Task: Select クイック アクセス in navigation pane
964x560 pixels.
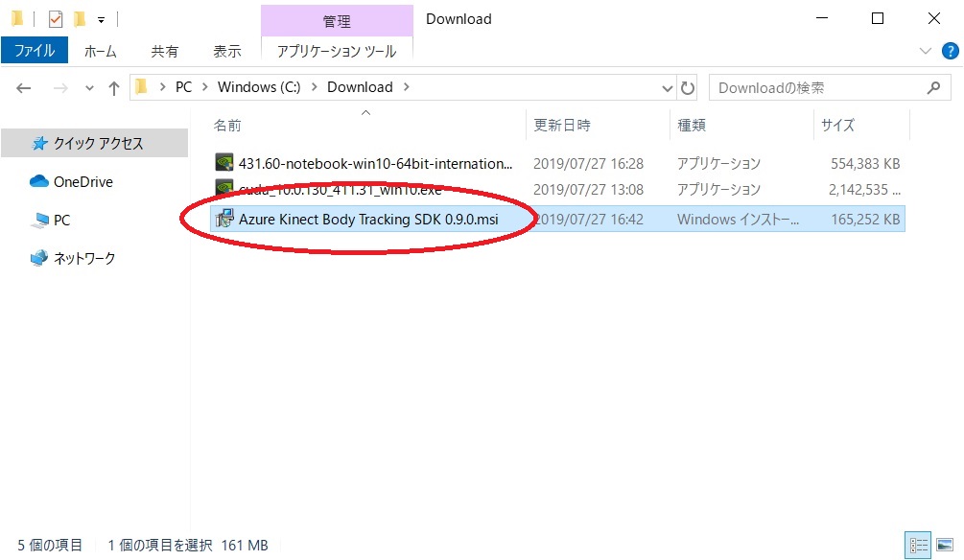Action: click(x=95, y=143)
